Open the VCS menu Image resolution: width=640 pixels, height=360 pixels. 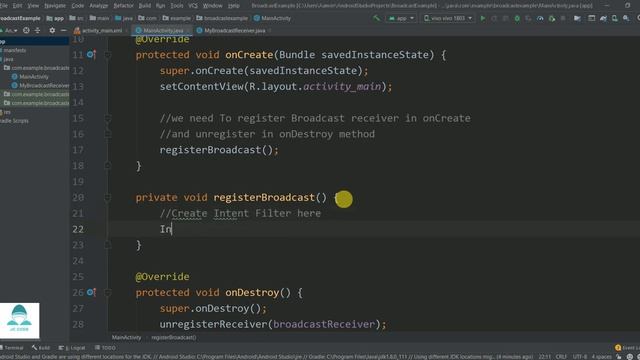pos(193,6)
